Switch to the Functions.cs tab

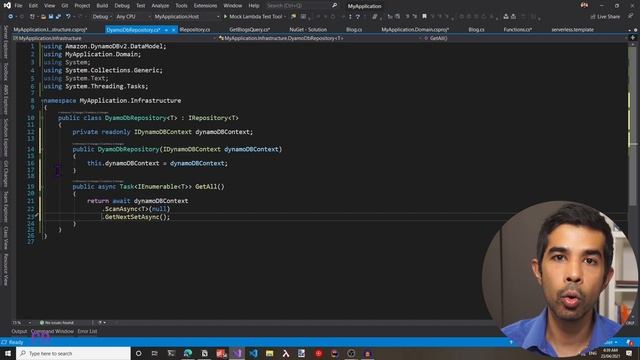click(517, 30)
